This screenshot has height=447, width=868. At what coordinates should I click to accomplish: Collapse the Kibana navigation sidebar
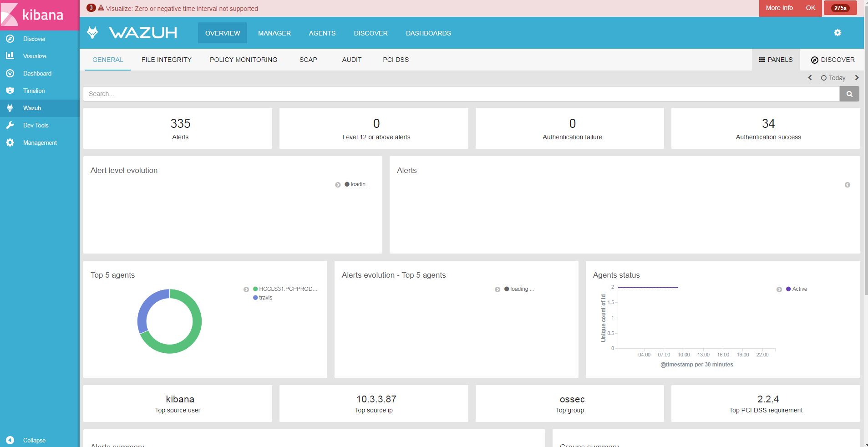coord(10,440)
